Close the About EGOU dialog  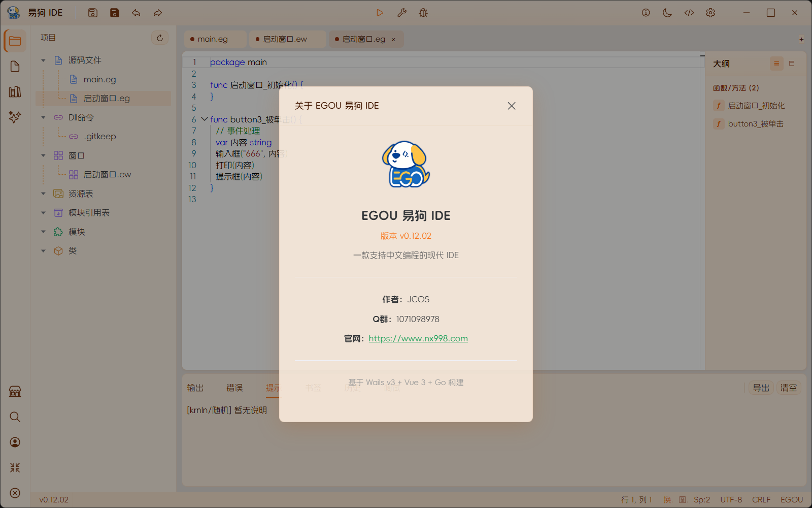[512, 106]
